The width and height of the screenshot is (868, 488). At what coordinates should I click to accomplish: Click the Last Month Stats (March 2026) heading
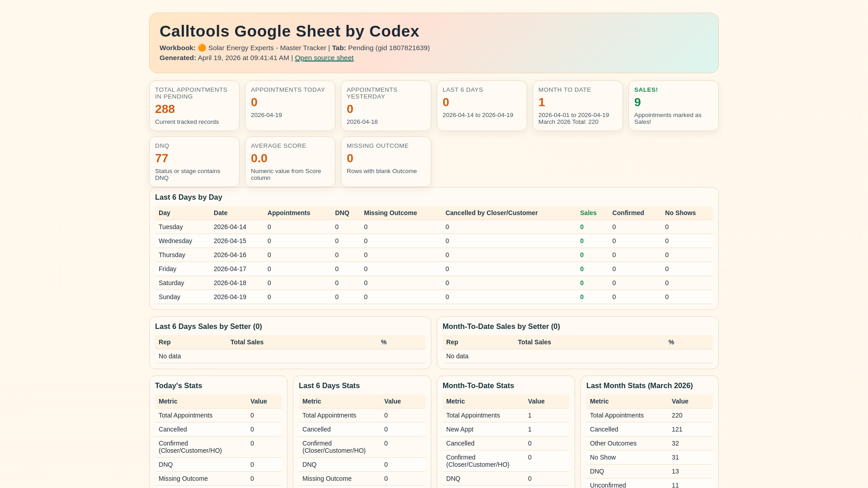click(639, 386)
